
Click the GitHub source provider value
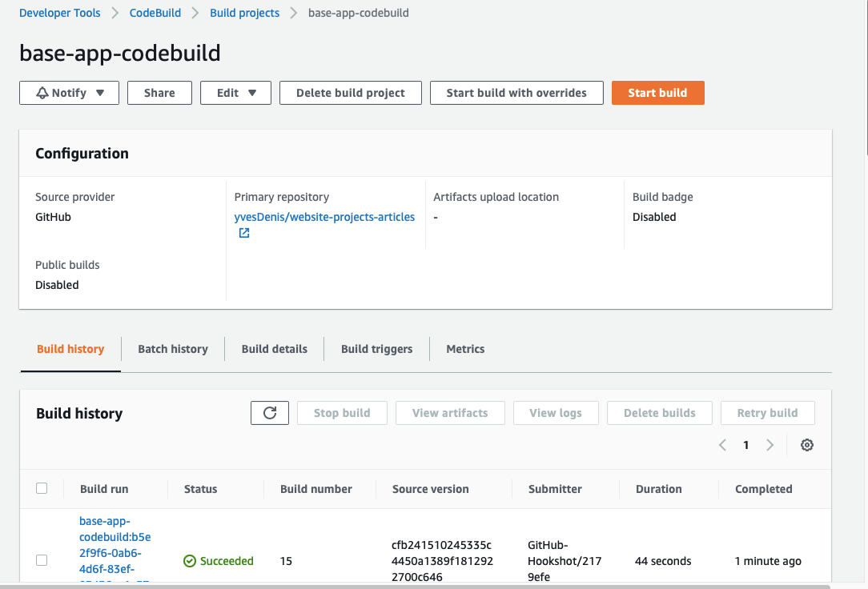(53, 217)
